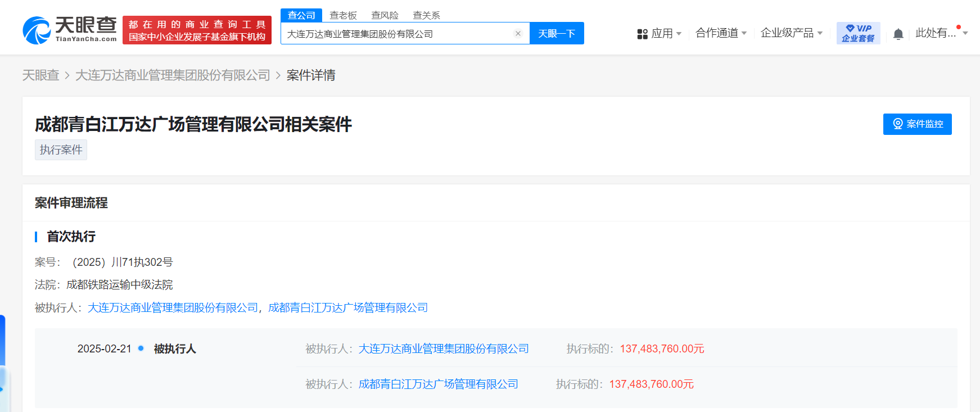This screenshot has height=412, width=980.
Task: Click the court name 成都铁路运输中级法院
Action: (120, 285)
